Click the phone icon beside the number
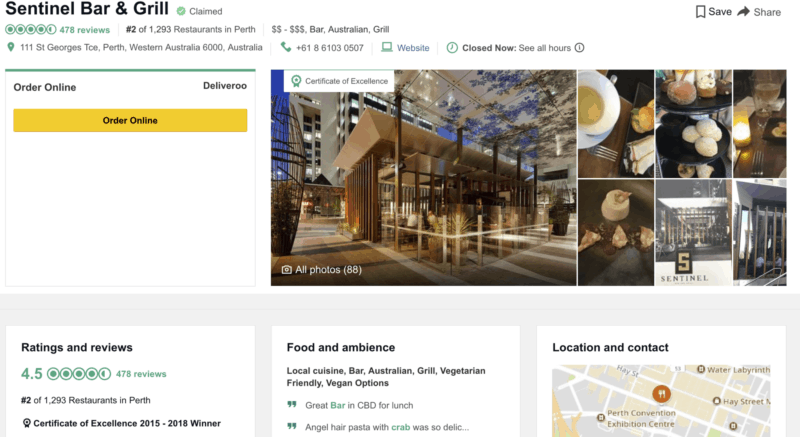The width and height of the screenshot is (800, 437). click(286, 47)
